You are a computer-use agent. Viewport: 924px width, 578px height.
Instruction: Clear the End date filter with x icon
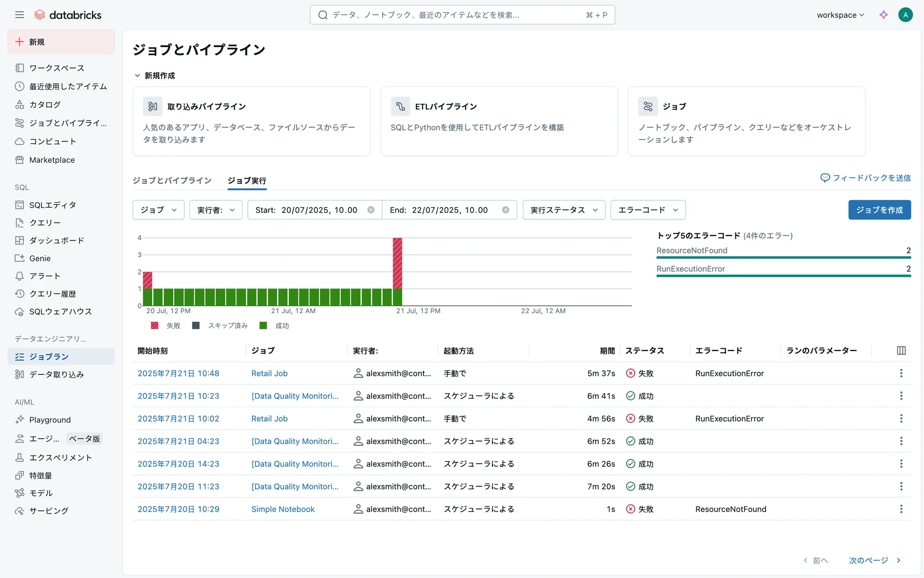505,210
